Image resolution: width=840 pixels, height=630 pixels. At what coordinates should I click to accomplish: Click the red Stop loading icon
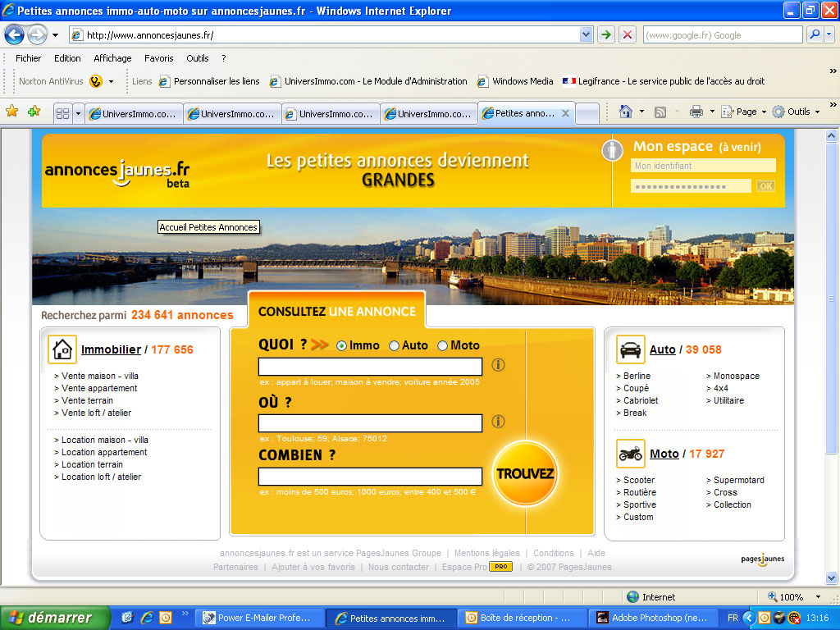[x=628, y=34]
